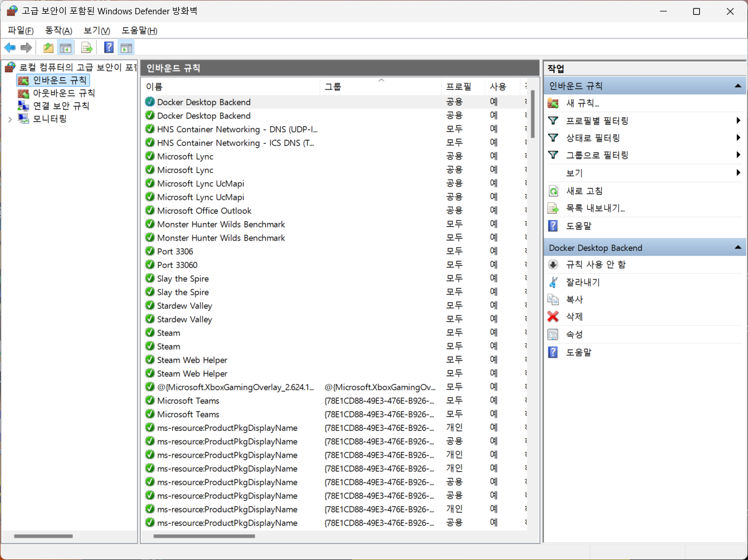The height and width of the screenshot is (560, 748).
Task: Open the 상태로 필터링 submenu
Action: (x=644, y=138)
